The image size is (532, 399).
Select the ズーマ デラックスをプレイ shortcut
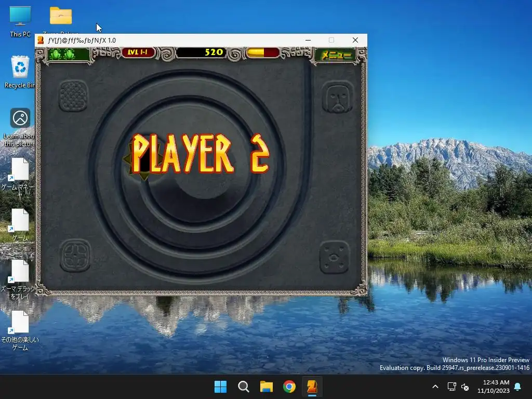coord(19,280)
